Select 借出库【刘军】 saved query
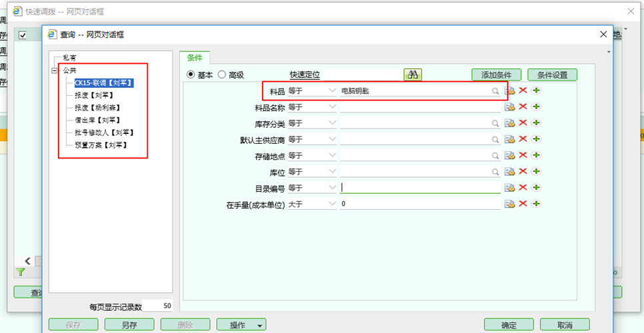Screen dimensions: 644x333 pos(97,120)
